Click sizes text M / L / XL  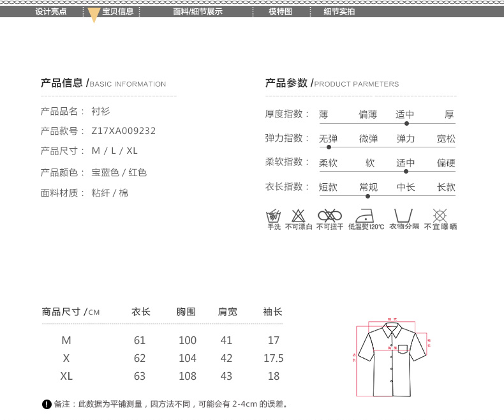tap(114, 151)
